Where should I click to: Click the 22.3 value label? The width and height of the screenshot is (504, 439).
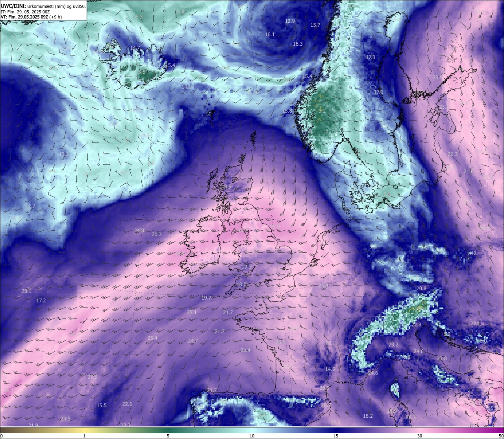452,154
